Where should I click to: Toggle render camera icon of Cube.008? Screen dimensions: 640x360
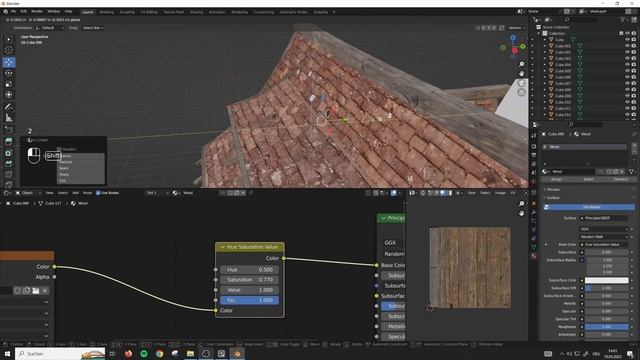pyautogui.click(x=633, y=89)
